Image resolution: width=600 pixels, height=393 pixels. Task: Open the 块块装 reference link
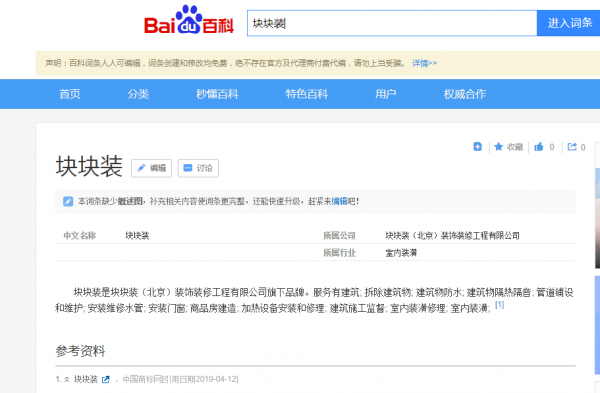coord(86,379)
